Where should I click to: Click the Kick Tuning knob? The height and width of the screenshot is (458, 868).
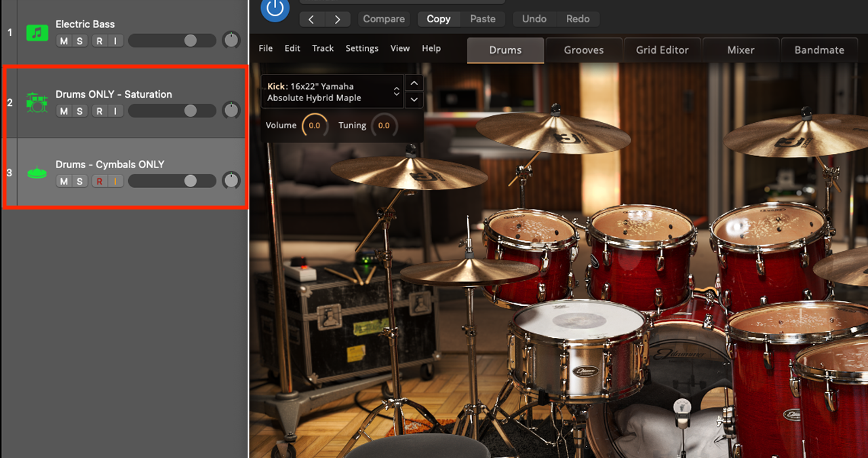coord(384,126)
